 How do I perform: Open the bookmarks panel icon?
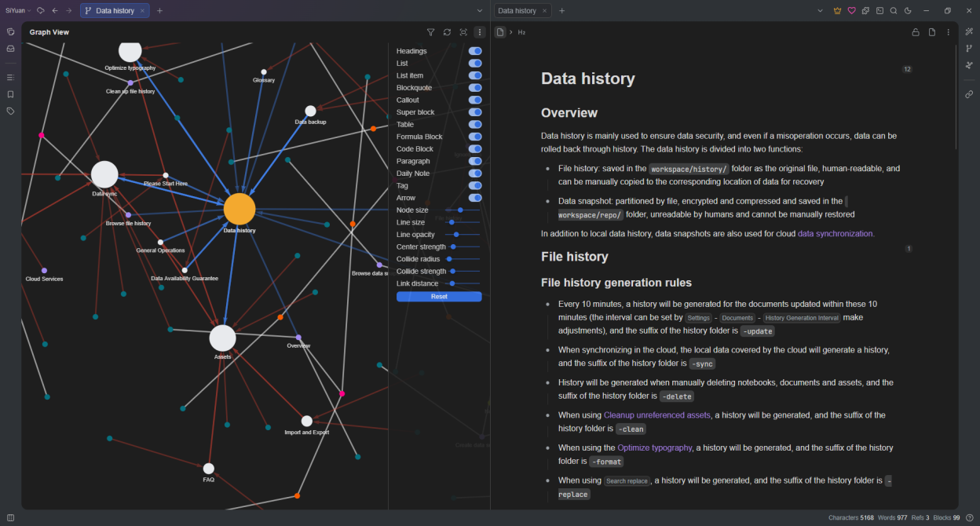point(11,94)
